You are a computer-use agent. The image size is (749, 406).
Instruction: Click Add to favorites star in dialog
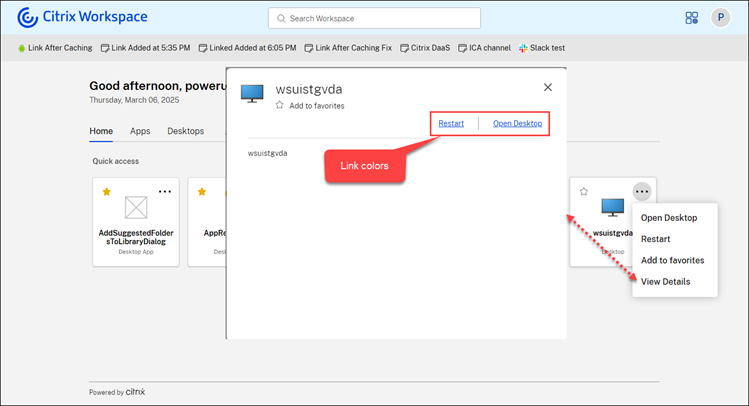tap(279, 105)
